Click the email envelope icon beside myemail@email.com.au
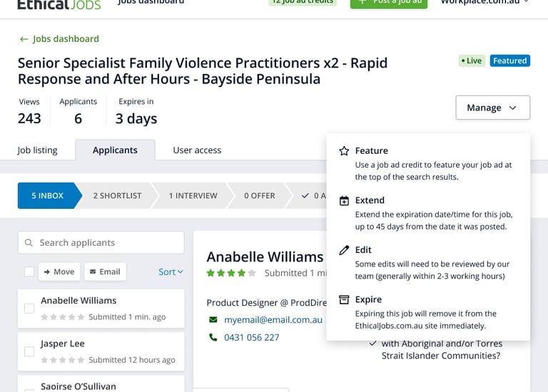 213,320
